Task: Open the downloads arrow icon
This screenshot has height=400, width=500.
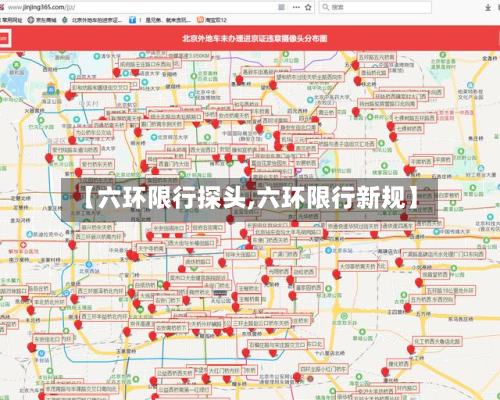Action: (488, 7)
